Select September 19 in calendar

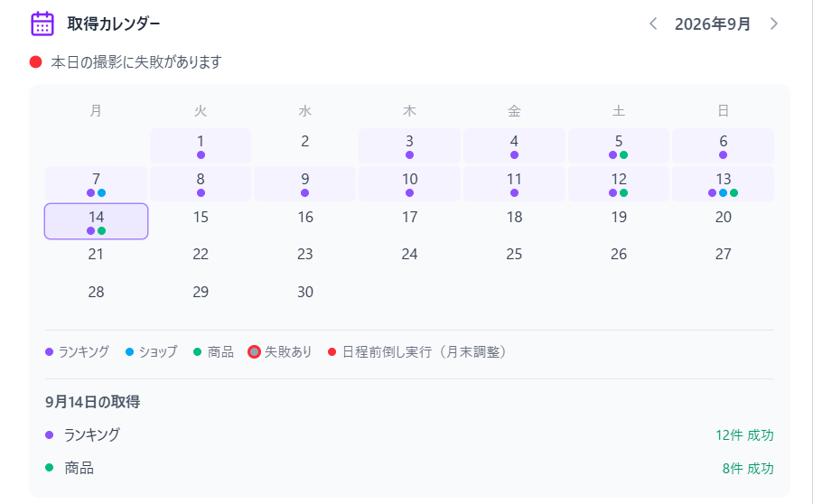619,221
